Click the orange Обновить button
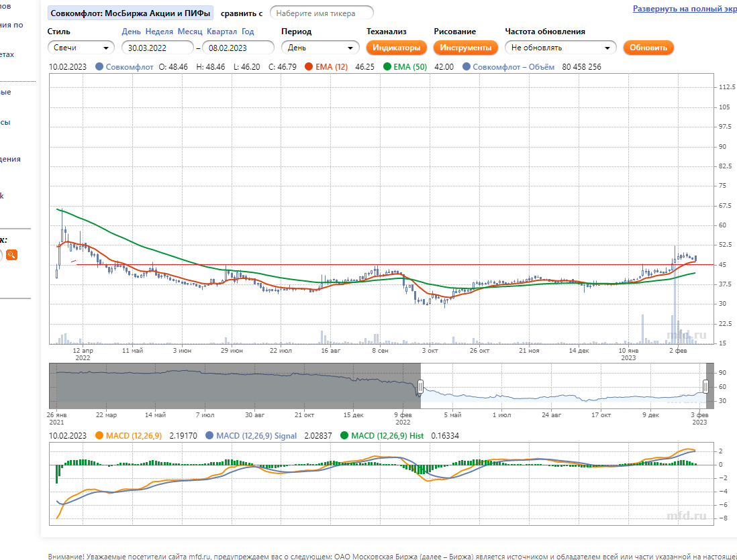 tap(648, 48)
